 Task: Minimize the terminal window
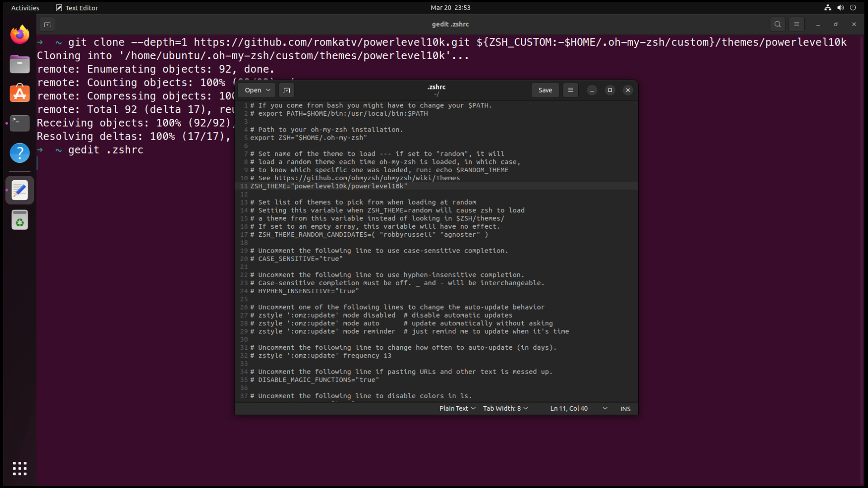tap(818, 24)
